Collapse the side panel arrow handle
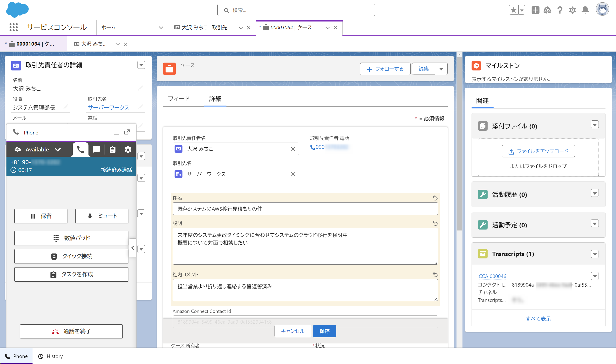Viewport: 616px width, 364px height. click(x=133, y=248)
